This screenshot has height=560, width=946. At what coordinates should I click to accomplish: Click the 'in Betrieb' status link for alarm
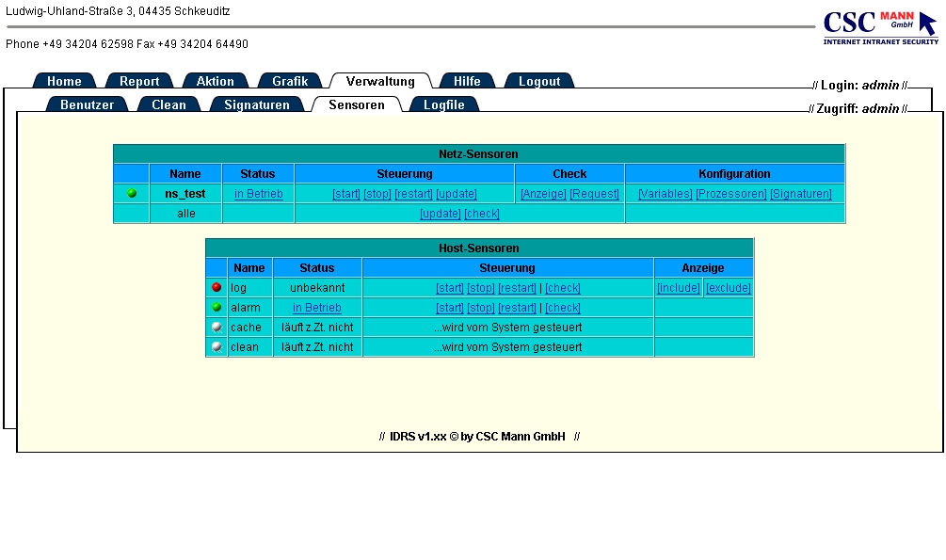[317, 308]
